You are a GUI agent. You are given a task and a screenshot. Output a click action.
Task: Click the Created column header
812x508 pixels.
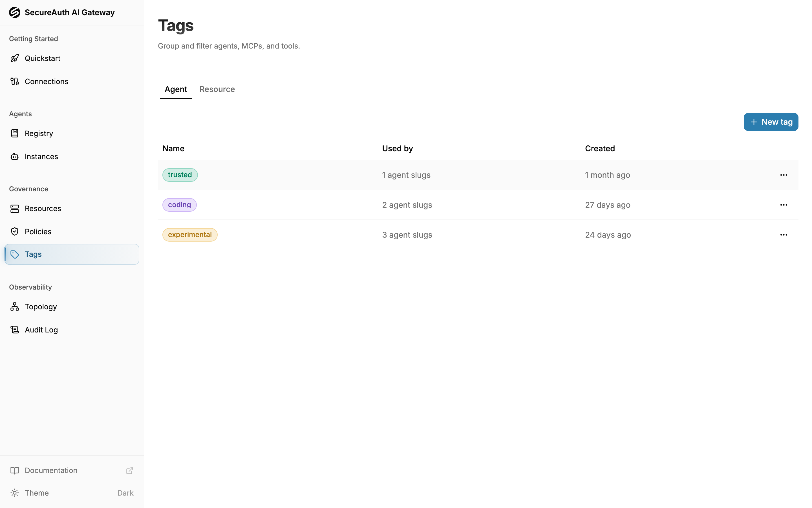pyautogui.click(x=600, y=148)
